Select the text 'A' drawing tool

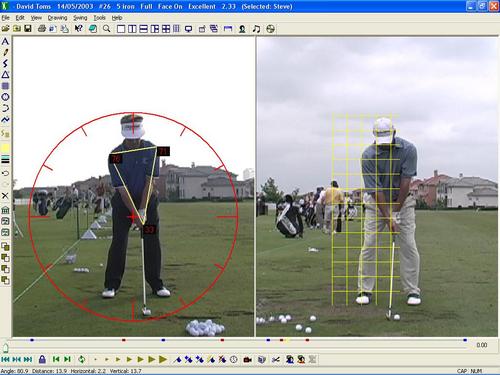[5, 41]
